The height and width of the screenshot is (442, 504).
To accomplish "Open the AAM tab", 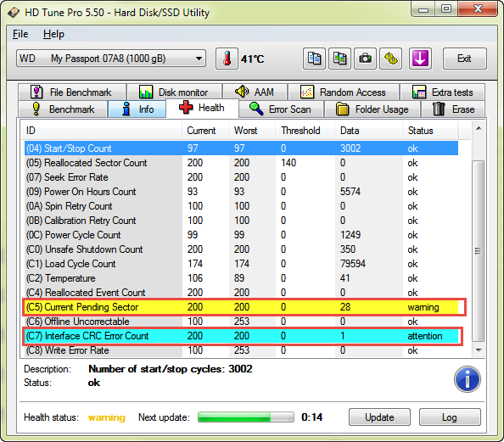I will (255, 92).
